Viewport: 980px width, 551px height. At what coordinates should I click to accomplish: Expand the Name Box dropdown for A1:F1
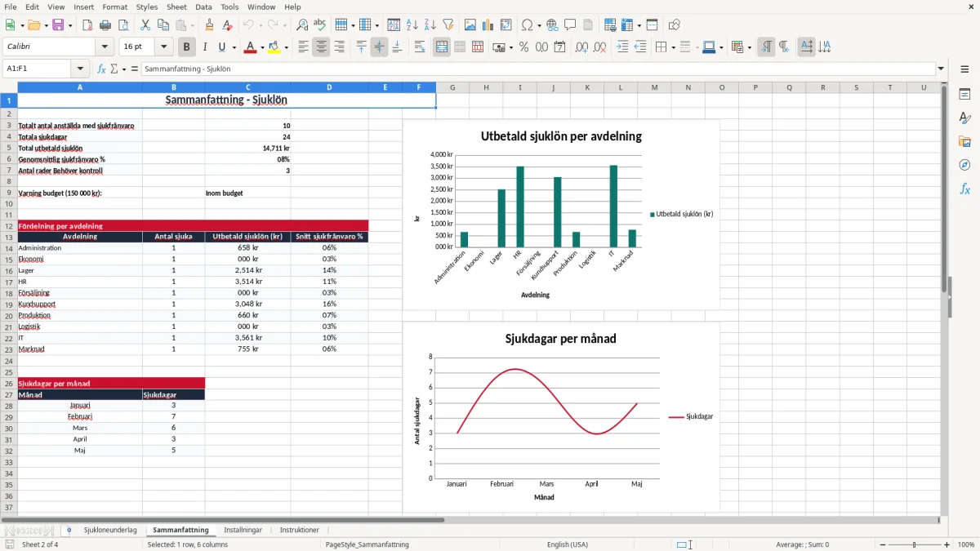[x=80, y=69]
